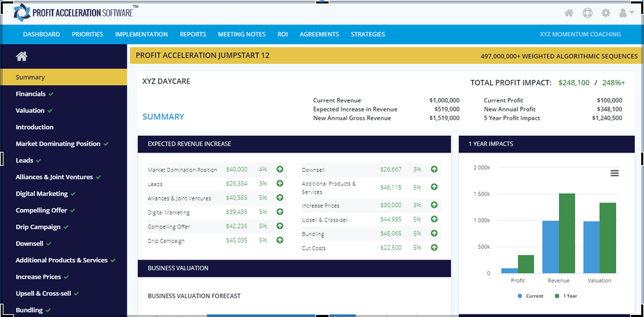Open the chart hamburger menu
Viewport: 644px width, 317px height.
pyautogui.click(x=615, y=173)
